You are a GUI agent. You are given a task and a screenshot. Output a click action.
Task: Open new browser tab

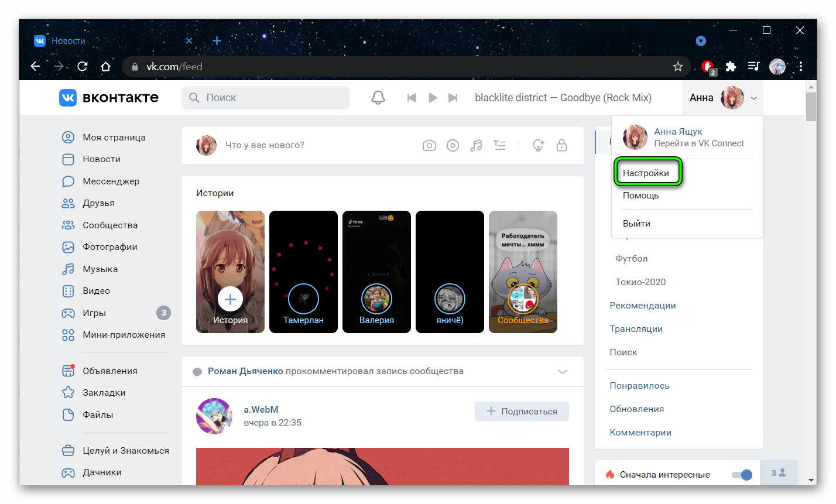click(217, 41)
